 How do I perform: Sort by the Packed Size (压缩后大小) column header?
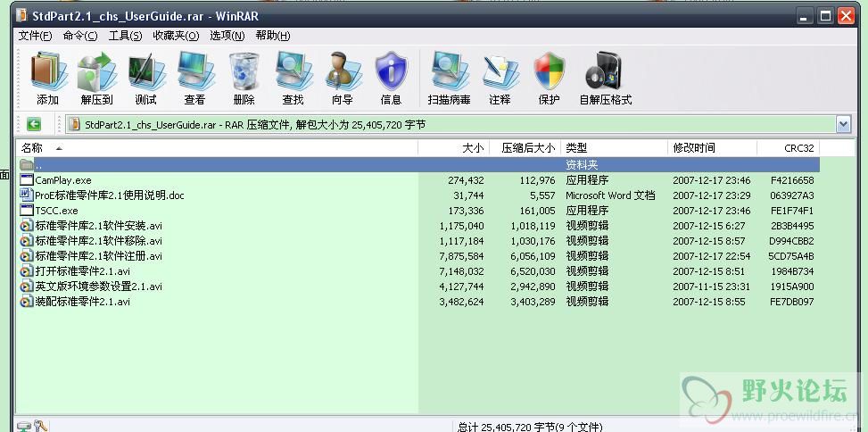525,148
